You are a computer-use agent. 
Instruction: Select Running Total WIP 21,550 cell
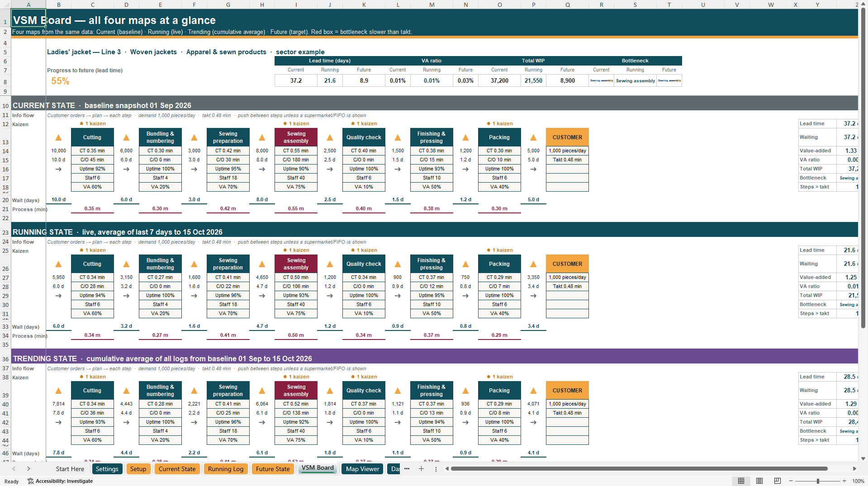(x=533, y=80)
